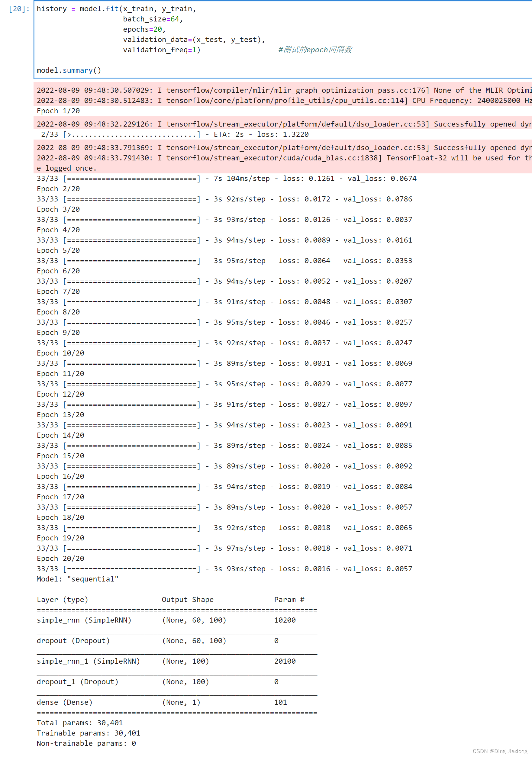Click the 'history = model.fit(x_train, y_train,' line

[x=116, y=9]
